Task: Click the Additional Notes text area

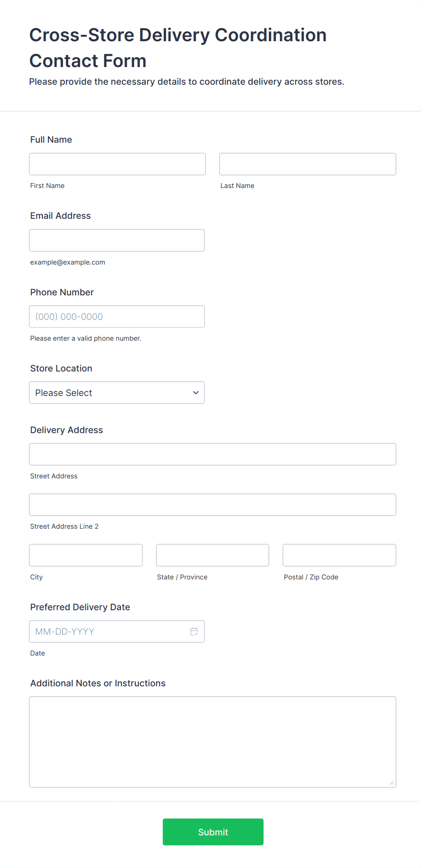Action: (212, 742)
